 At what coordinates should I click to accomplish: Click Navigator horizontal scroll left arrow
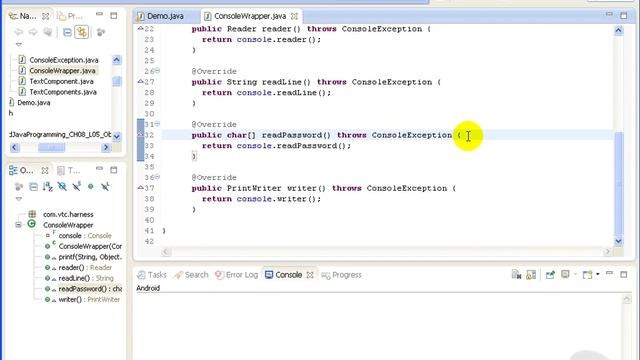coord(15,147)
